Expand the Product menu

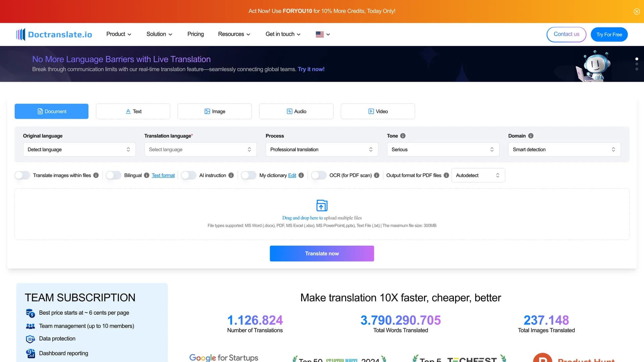click(119, 34)
